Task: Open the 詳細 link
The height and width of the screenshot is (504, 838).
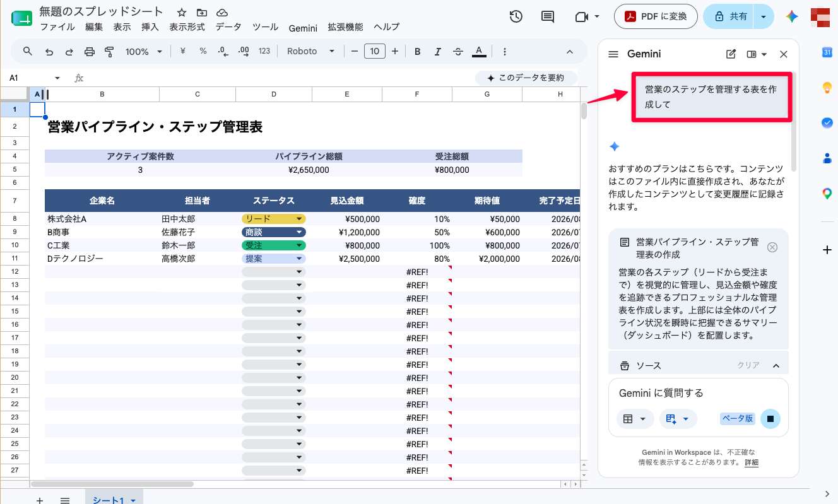Action: (751, 462)
